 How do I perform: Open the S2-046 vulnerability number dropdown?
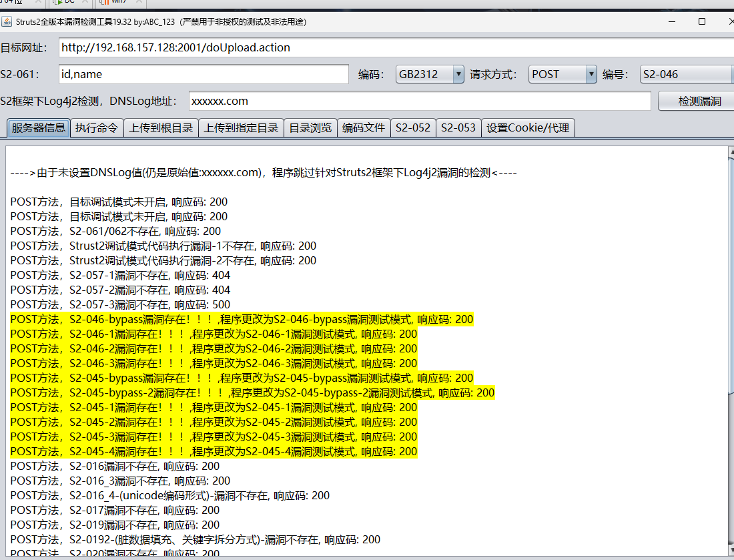687,74
